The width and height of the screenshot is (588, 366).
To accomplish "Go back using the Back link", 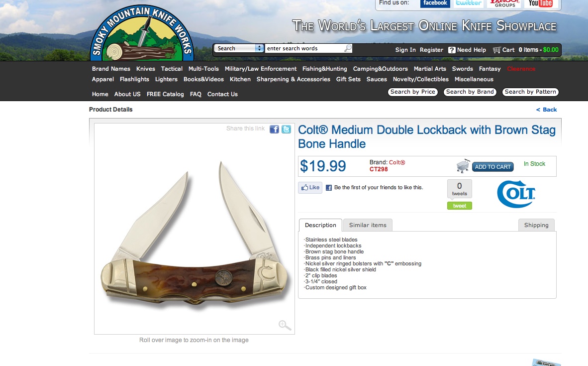I will click(x=546, y=110).
